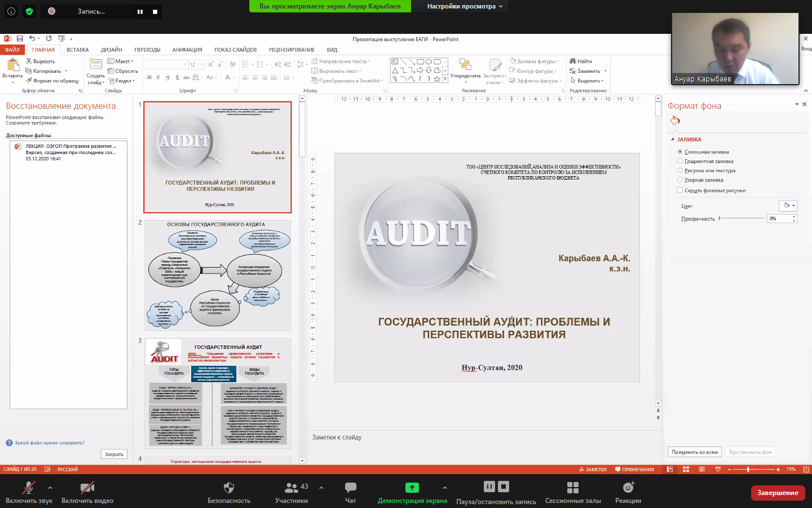The image size is (812, 508).
Task: Switch to the ВСТАВКА tab
Action: coord(78,50)
